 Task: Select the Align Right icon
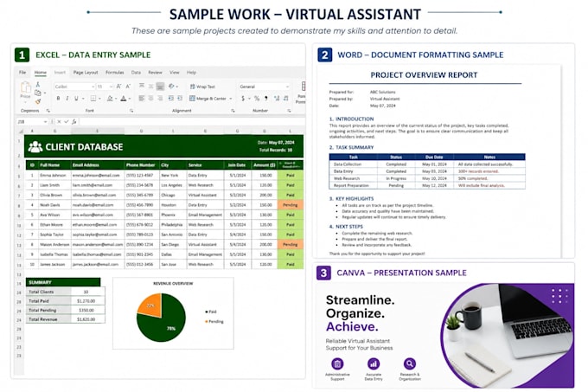click(x=160, y=99)
